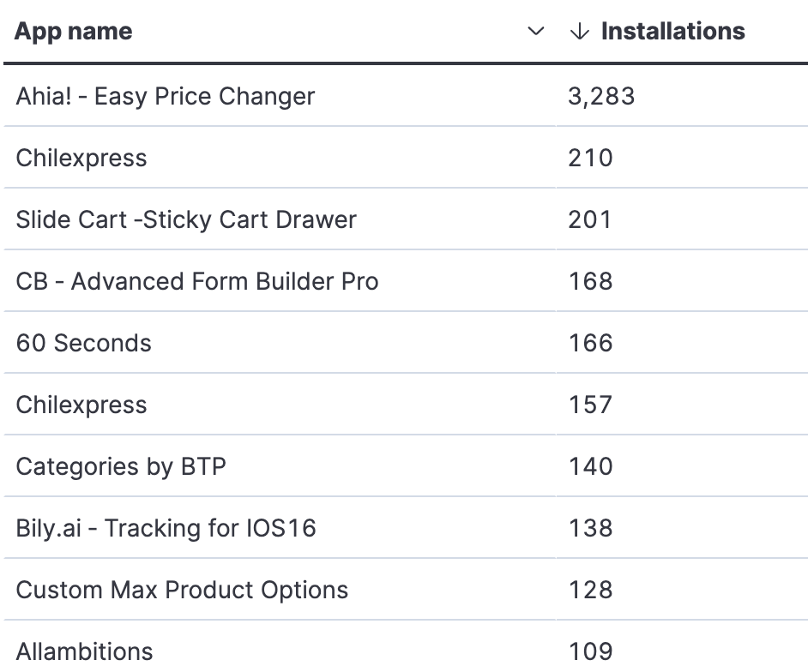808x672 pixels.
Task: Open the App name column dropdown chevron
Action: click(x=536, y=32)
